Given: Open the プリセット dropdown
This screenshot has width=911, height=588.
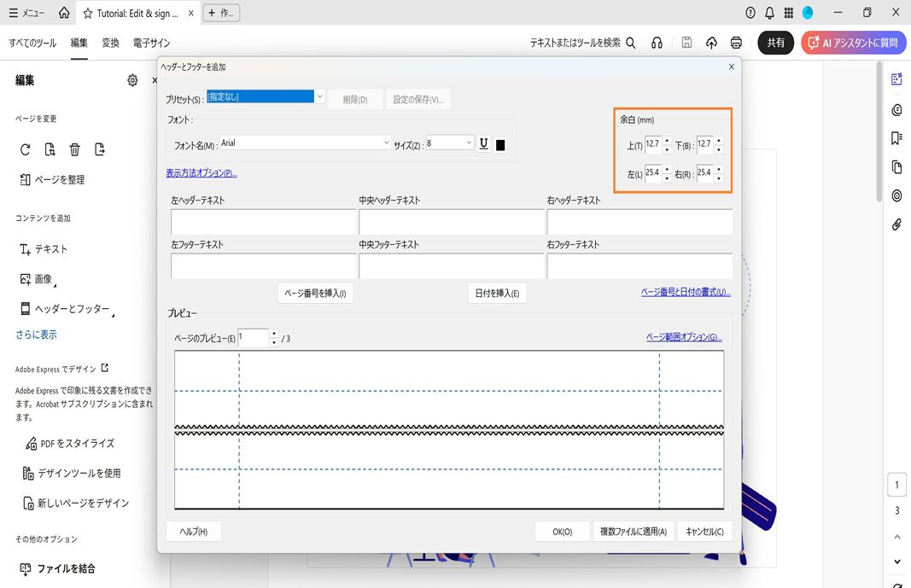Looking at the screenshot, I should click(319, 97).
